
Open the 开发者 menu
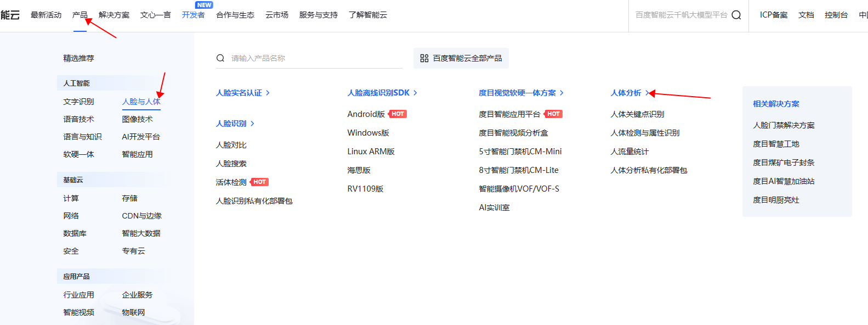click(x=194, y=15)
